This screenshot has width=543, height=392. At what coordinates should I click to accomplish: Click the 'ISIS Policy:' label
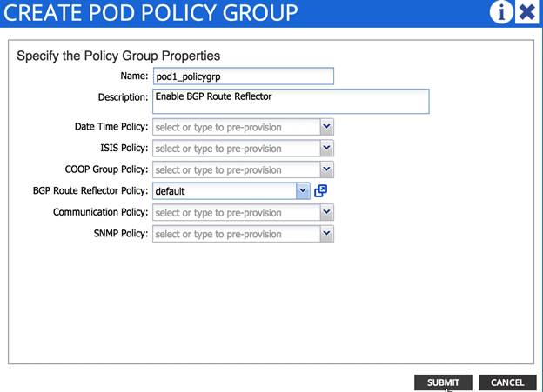click(124, 148)
